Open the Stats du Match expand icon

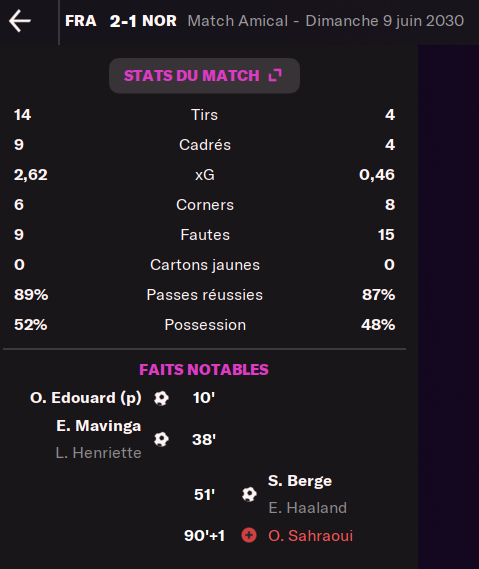coord(275,75)
